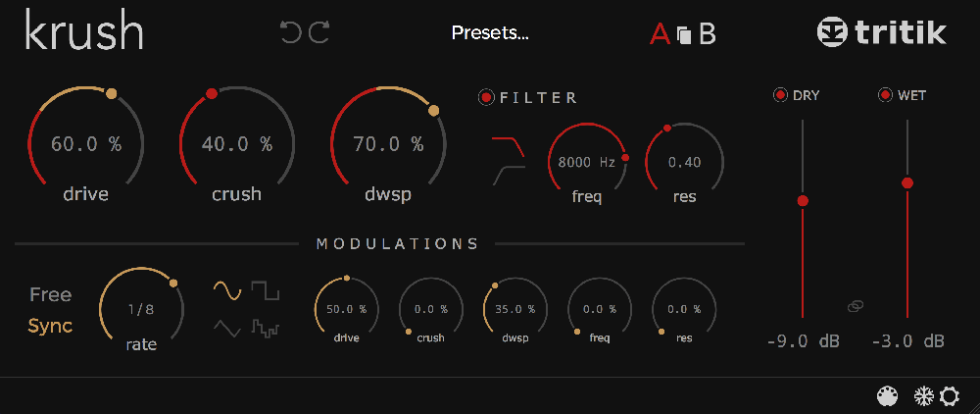
Task: Open the Presets... menu
Action: (490, 33)
